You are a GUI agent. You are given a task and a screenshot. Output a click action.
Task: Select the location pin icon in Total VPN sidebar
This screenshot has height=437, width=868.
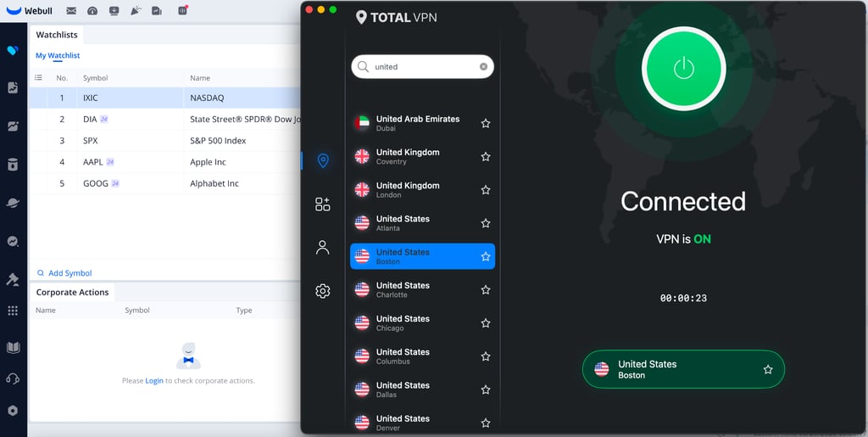pyautogui.click(x=323, y=160)
